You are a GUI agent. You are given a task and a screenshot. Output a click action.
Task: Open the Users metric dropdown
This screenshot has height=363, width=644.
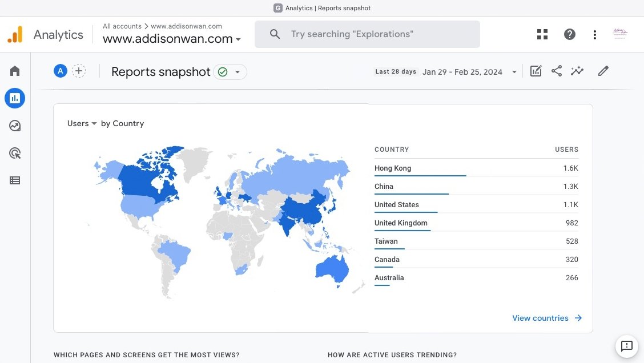coord(82,124)
